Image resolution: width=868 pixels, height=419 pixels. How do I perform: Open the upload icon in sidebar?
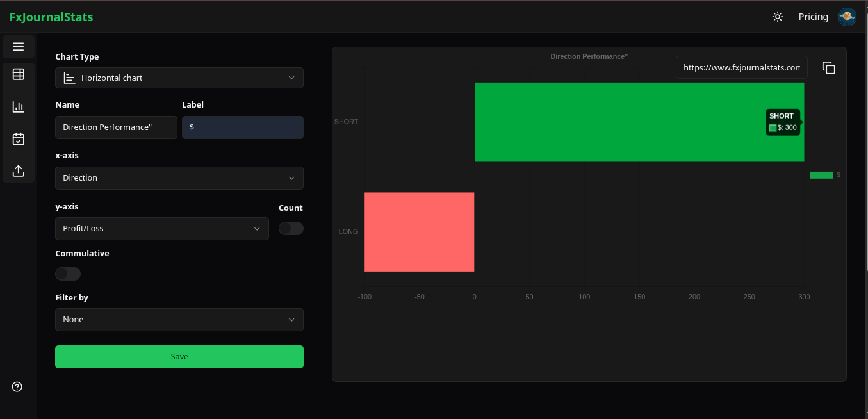coord(19,171)
